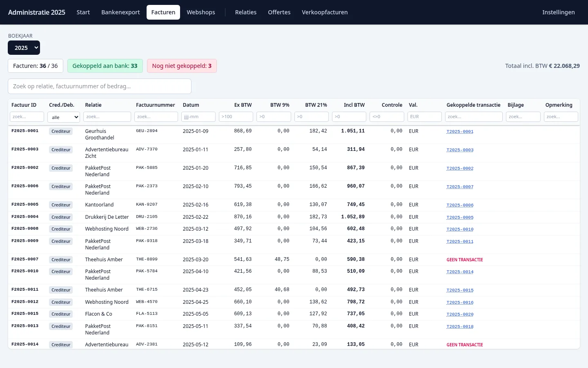Select invoice row F2025-0004
The image size is (588, 368).
click(x=294, y=217)
